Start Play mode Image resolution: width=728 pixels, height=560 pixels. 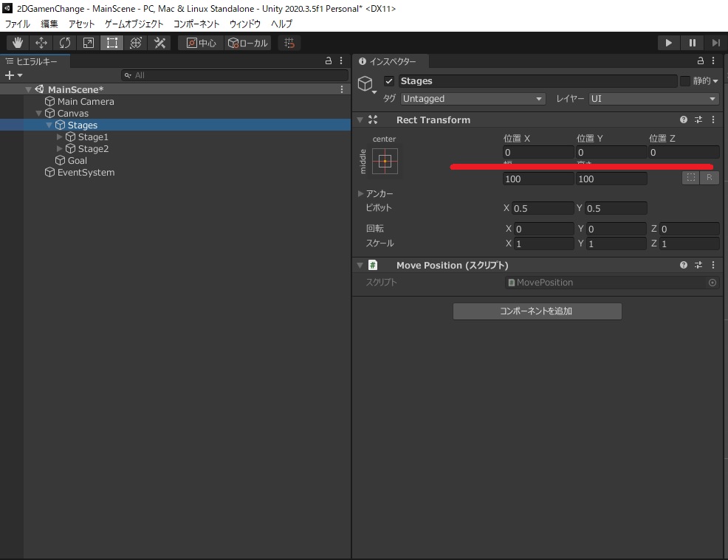pos(669,43)
